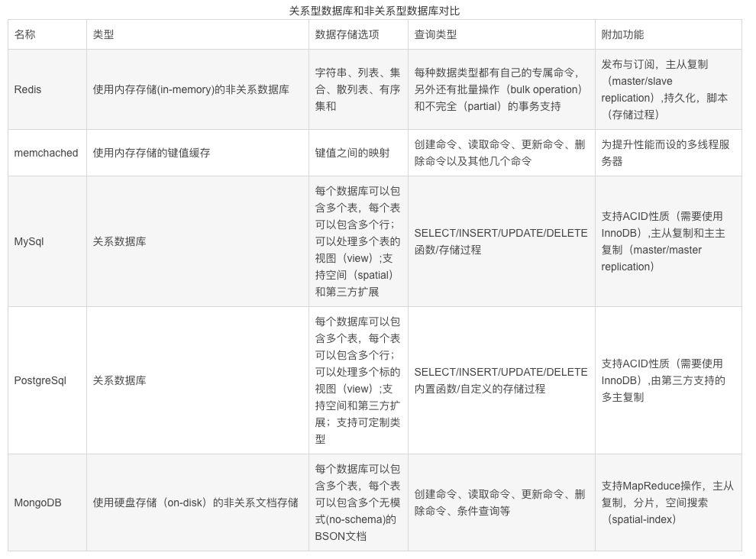Click Redis query cell mentioning bulk operation
The image size is (756, 559).
click(502, 89)
